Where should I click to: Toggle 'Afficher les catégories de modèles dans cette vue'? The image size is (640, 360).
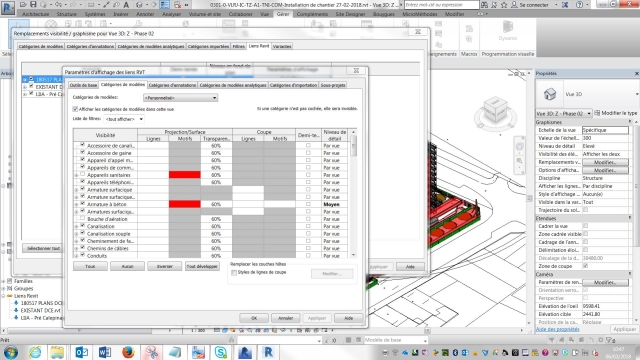point(75,109)
